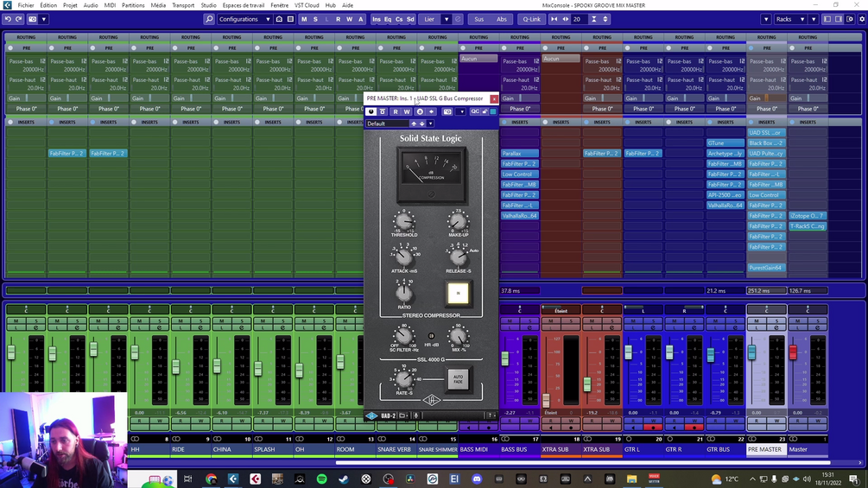Viewport: 868px width, 488px height.
Task: Open PurestGain64 insert on PRE MASTER
Action: click(x=766, y=268)
